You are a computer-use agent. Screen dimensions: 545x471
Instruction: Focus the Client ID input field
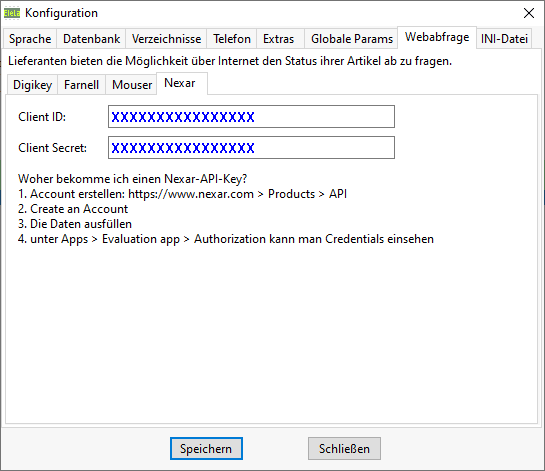251,116
